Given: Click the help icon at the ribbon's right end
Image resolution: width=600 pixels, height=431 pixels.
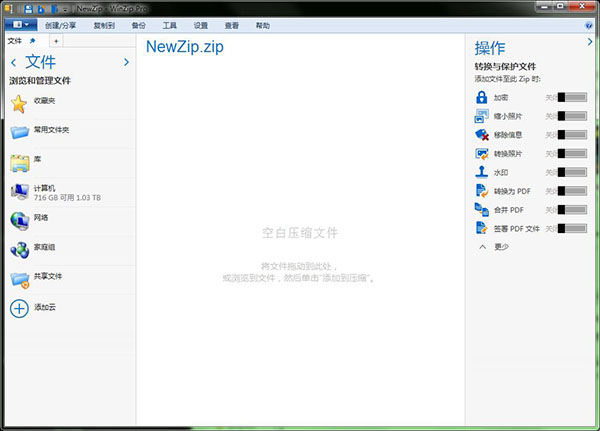Looking at the screenshot, I should [x=589, y=26].
